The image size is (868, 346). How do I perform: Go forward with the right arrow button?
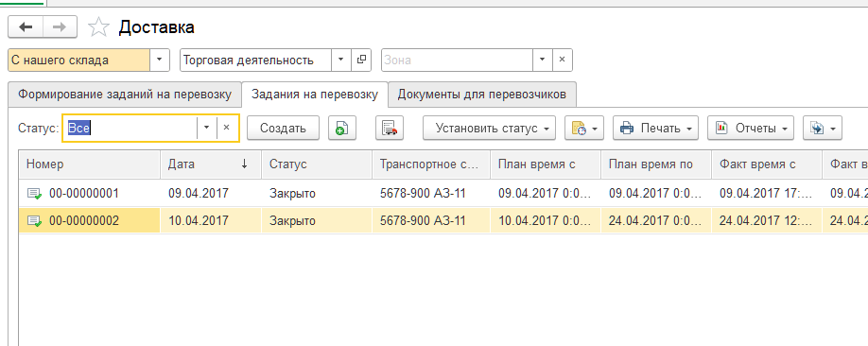(x=60, y=27)
